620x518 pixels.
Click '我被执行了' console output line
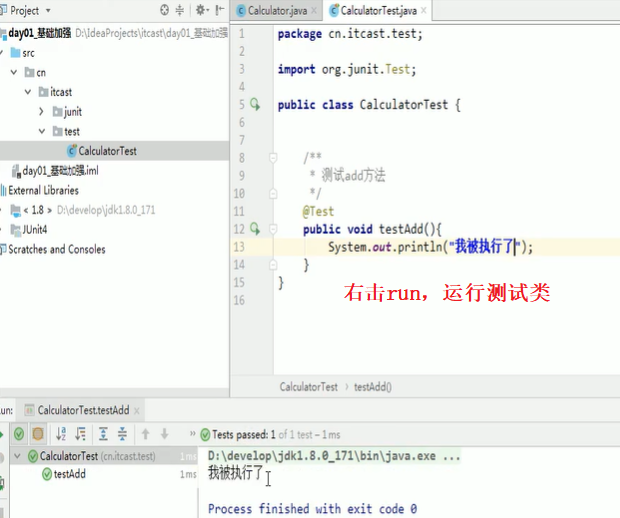pyautogui.click(x=236, y=473)
